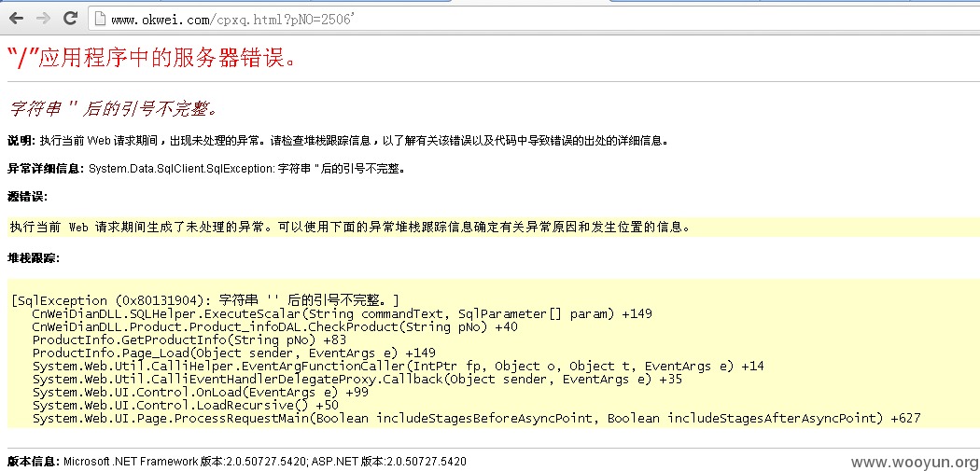This screenshot has width=980, height=471.
Task: Click the System.Web.UI.Control.OnLoad(EventArgs e) +99 line
Action: pos(201,393)
